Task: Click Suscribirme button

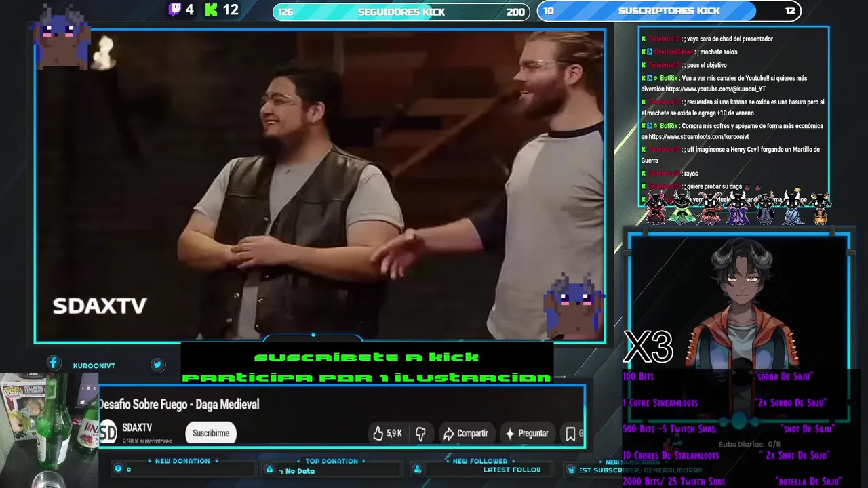Action: point(211,433)
